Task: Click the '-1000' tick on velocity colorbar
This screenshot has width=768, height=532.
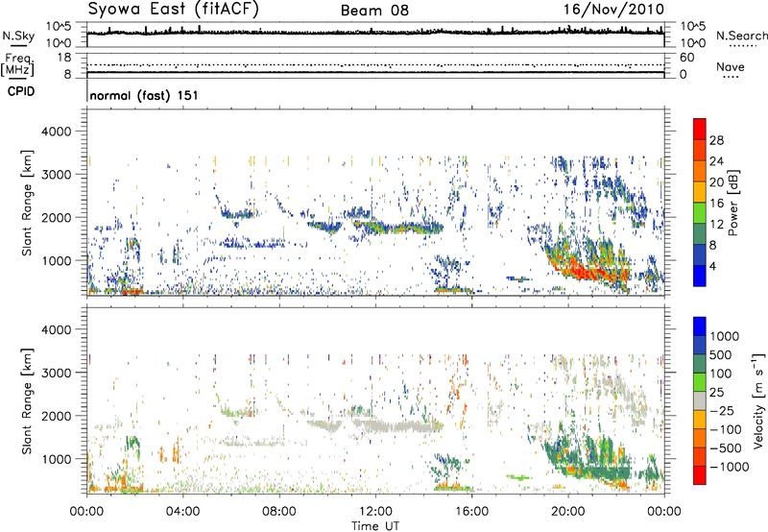Action: click(x=729, y=467)
